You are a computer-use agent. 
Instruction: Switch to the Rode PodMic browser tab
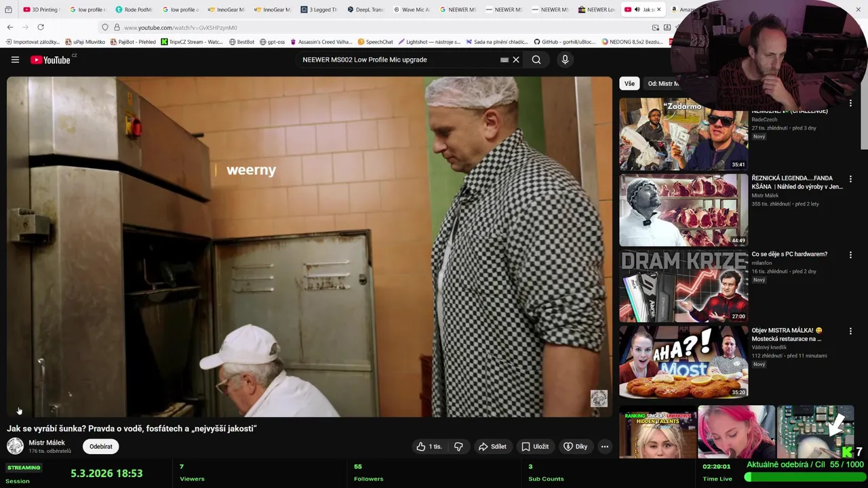[134, 9]
